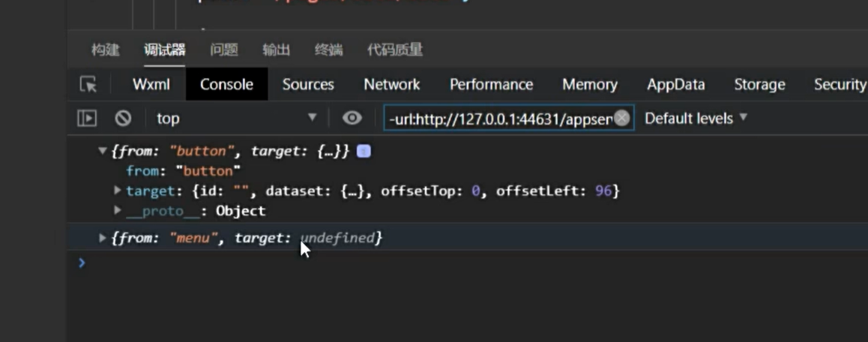This screenshot has height=342, width=868.
Task: Switch to the Wxml tab
Action: [x=151, y=85]
